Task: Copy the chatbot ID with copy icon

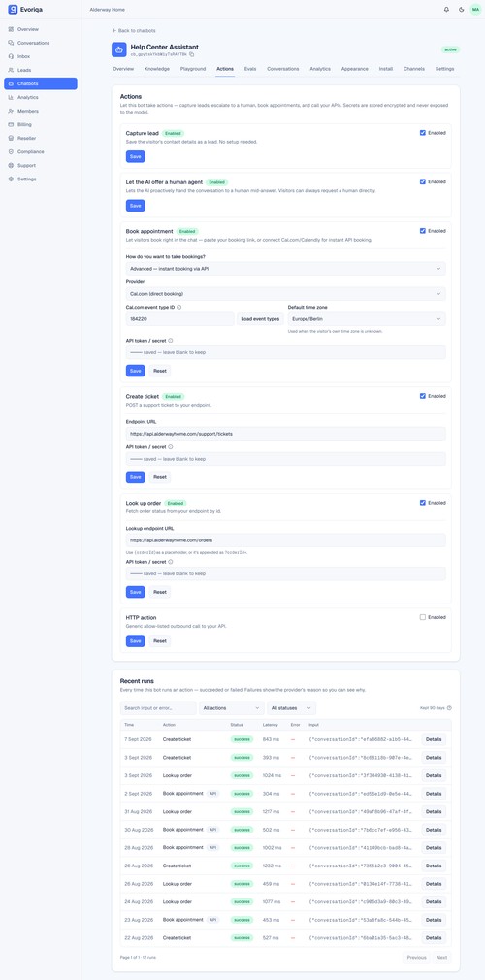Action: (x=192, y=54)
